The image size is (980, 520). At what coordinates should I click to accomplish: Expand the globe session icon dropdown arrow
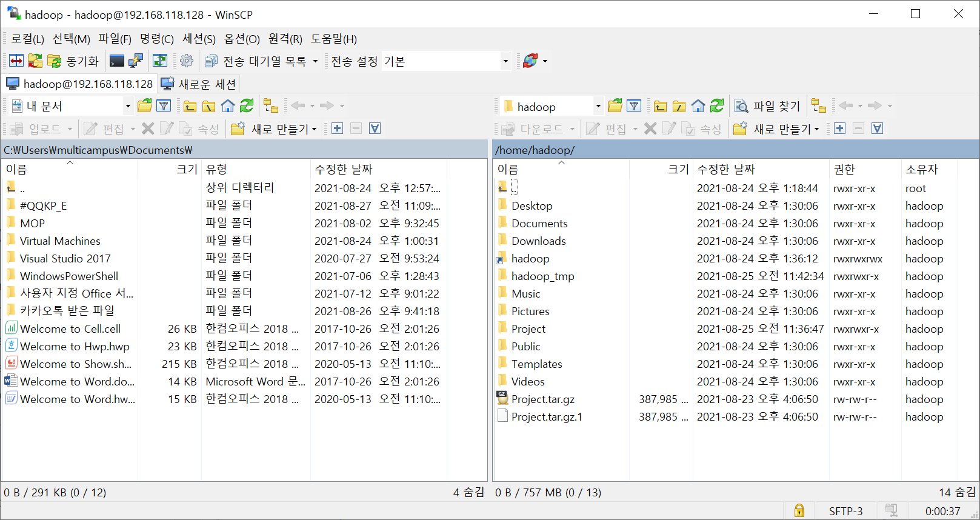[545, 61]
